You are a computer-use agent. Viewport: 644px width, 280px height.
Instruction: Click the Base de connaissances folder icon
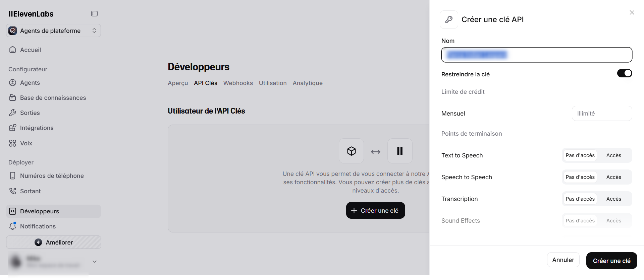pos(13,97)
